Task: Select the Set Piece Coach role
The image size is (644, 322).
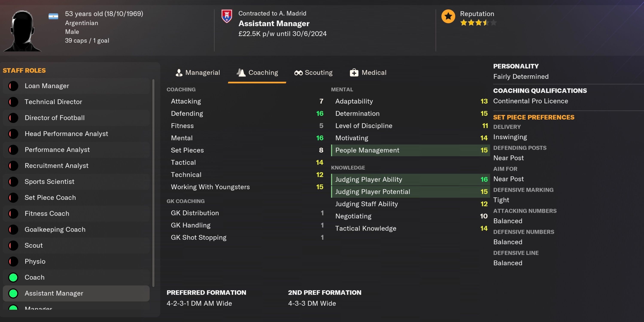Action: click(50, 197)
